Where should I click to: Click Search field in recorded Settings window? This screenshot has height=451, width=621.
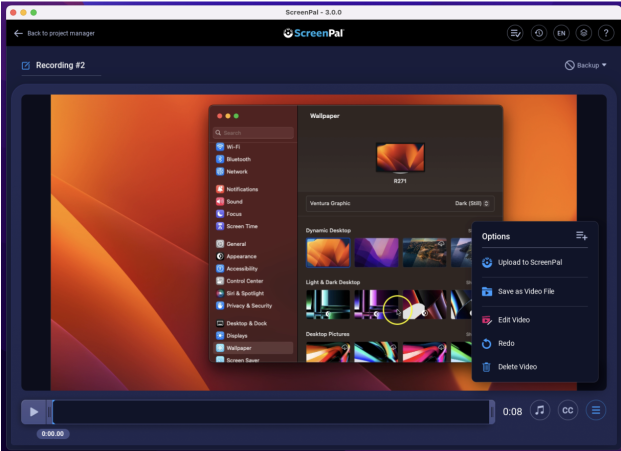[x=253, y=133]
